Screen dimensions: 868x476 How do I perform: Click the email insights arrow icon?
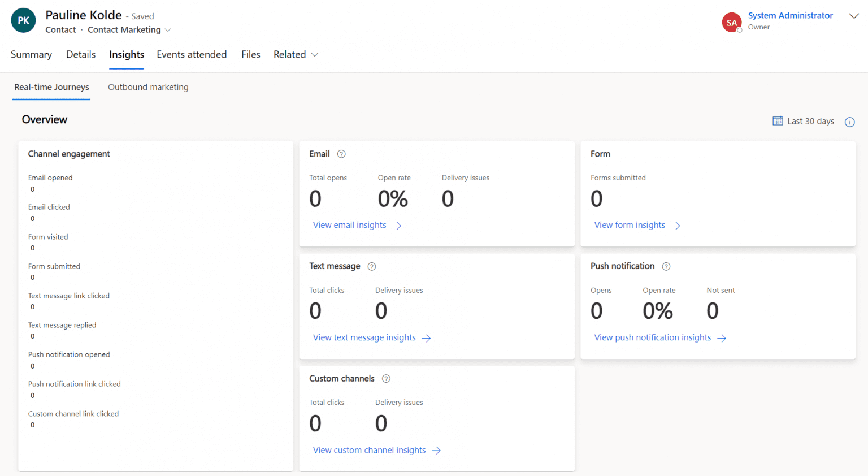(x=398, y=225)
